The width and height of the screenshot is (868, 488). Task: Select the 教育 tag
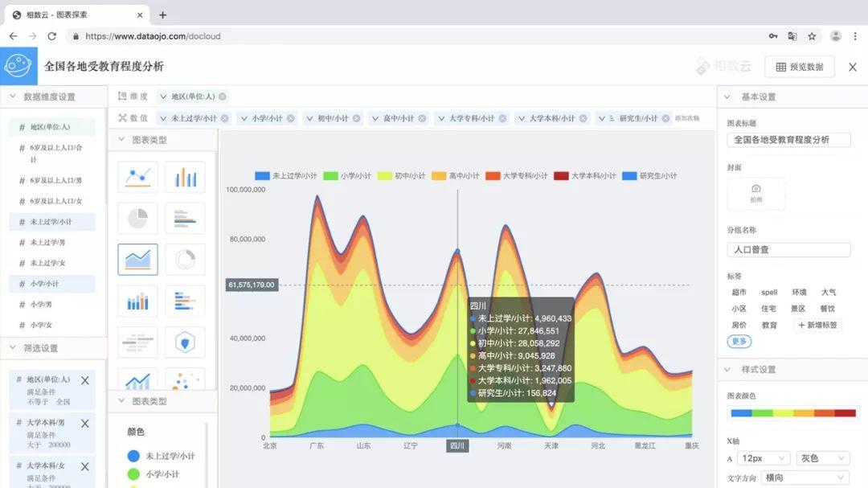point(769,325)
